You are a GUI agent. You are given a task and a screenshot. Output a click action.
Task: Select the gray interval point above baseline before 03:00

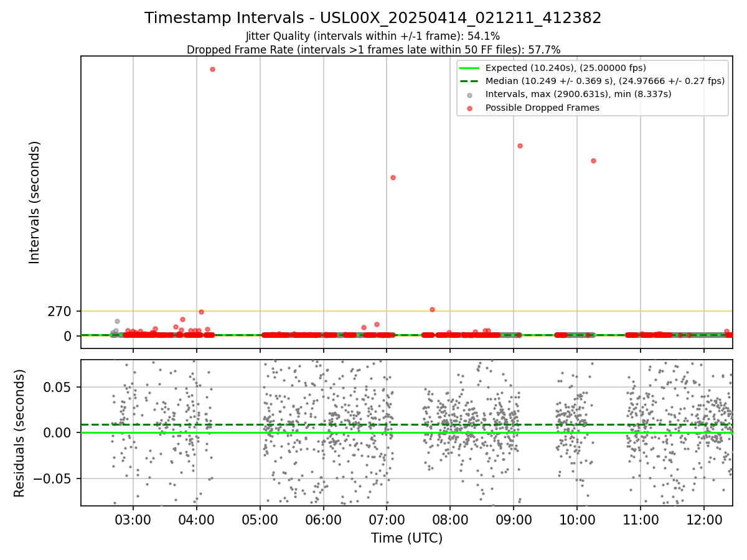[117, 321]
